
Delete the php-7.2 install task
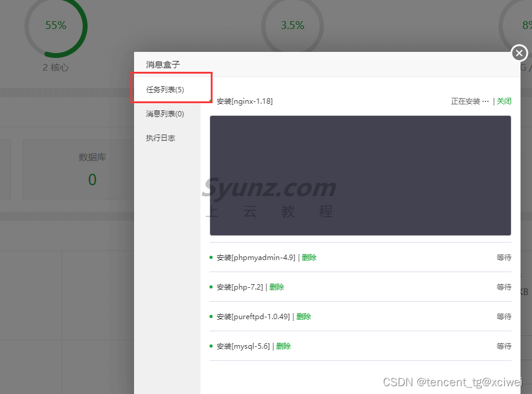[277, 287]
